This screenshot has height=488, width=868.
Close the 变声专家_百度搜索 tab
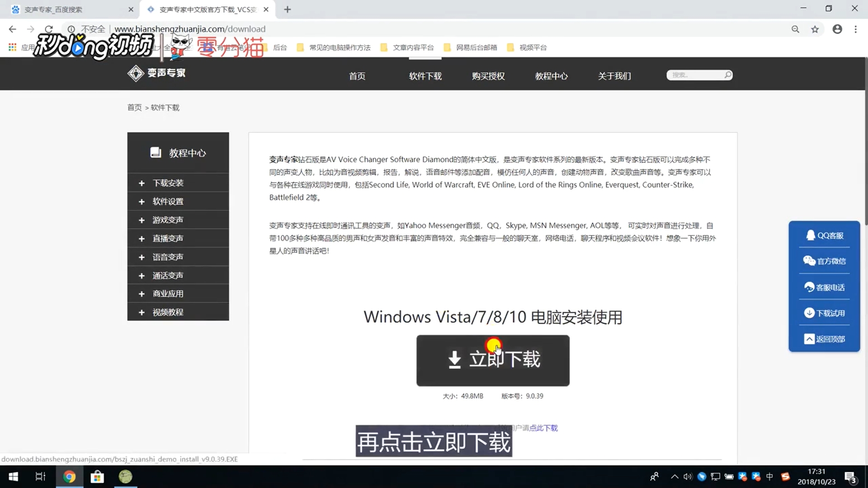pyautogui.click(x=131, y=9)
